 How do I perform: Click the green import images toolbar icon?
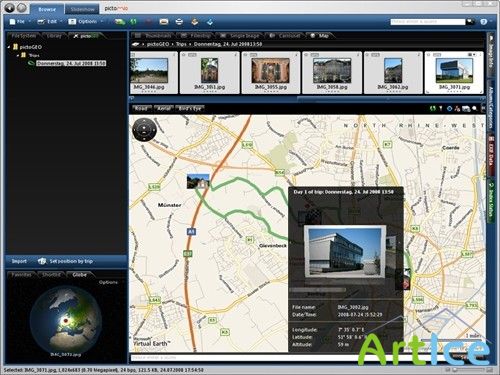click(120, 22)
